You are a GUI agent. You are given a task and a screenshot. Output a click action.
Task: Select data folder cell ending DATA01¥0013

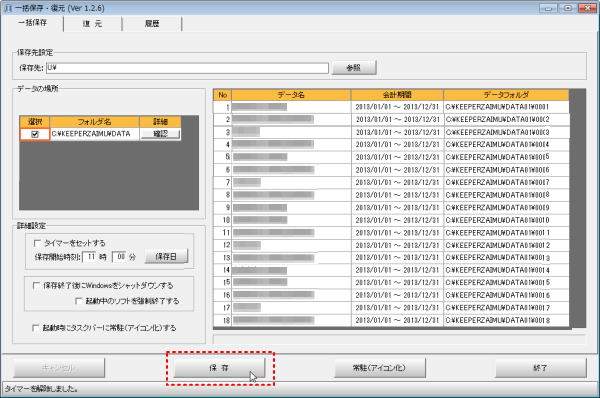(506, 258)
